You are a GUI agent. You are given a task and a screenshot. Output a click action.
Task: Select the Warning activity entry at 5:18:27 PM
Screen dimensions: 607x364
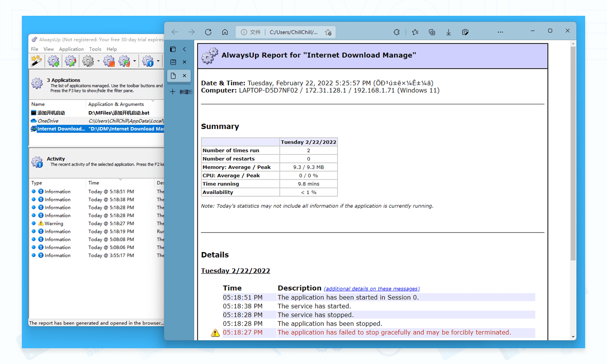tap(97, 224)
